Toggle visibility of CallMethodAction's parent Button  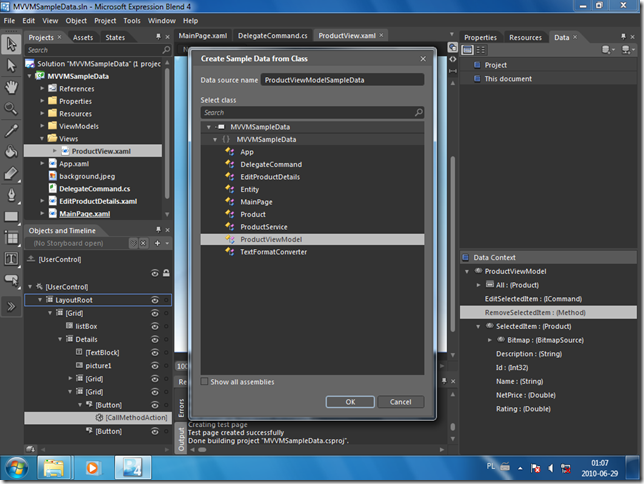155,405
